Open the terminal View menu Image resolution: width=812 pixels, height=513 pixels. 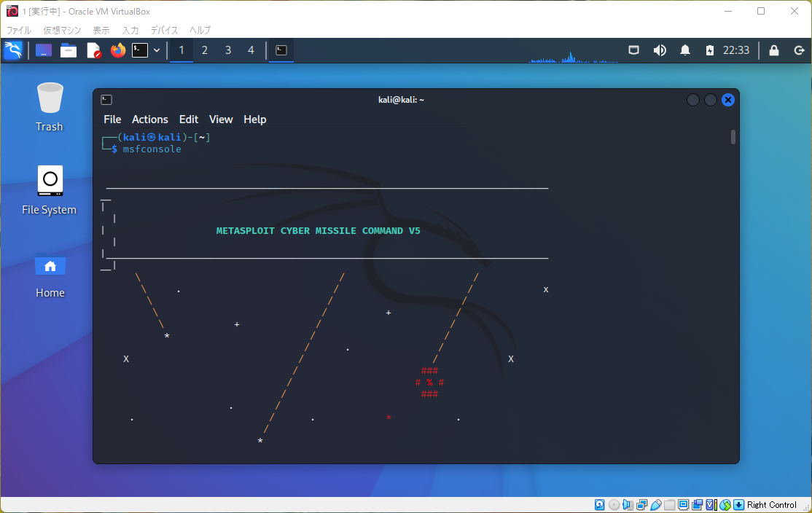coord(221,119)
